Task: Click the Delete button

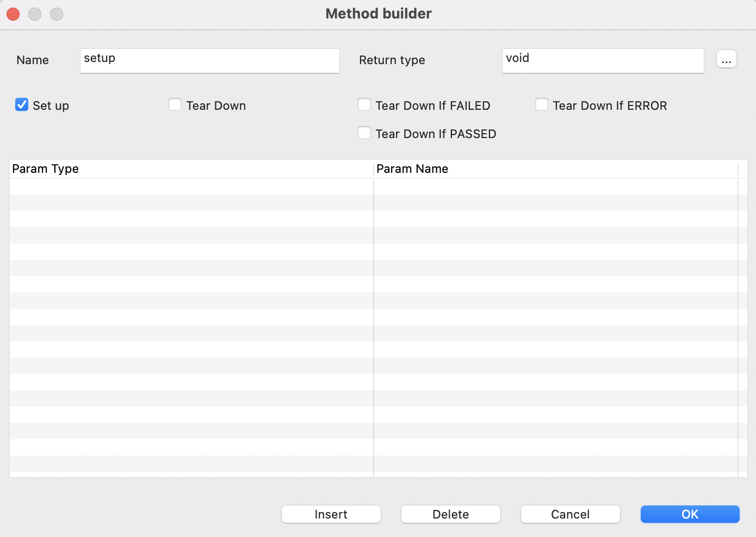Action: point(450,514)
